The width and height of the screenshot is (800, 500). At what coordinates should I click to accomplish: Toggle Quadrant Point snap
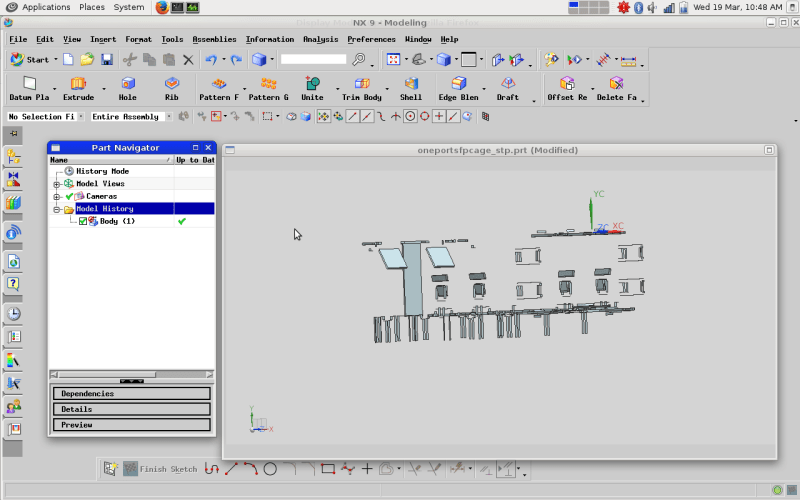tap(424, 117)
